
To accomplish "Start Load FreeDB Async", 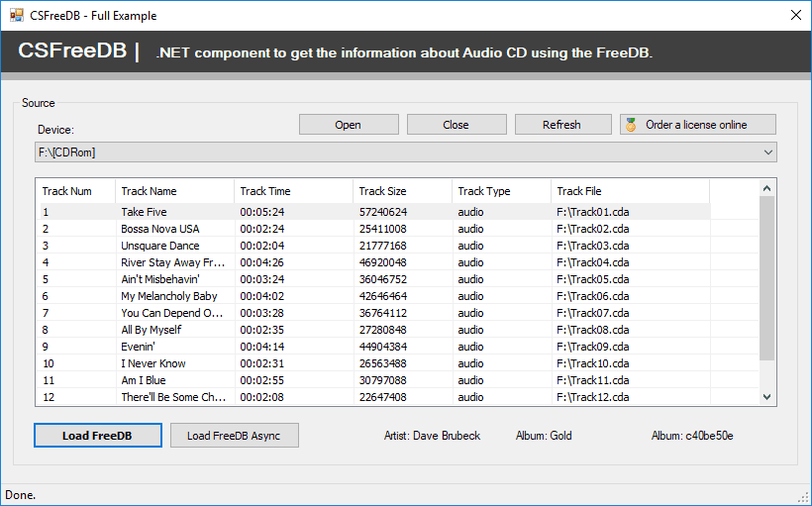I will [x=234, y=436].
